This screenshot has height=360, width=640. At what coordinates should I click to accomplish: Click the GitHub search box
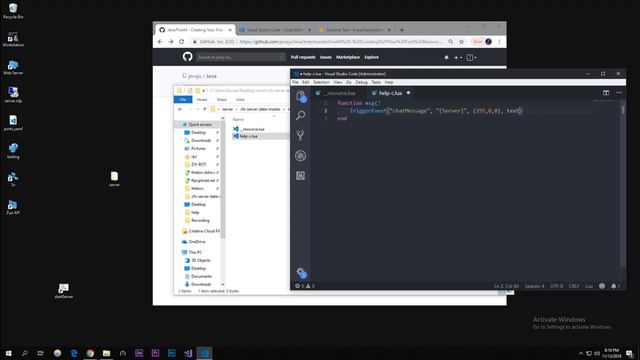[240, 57]
